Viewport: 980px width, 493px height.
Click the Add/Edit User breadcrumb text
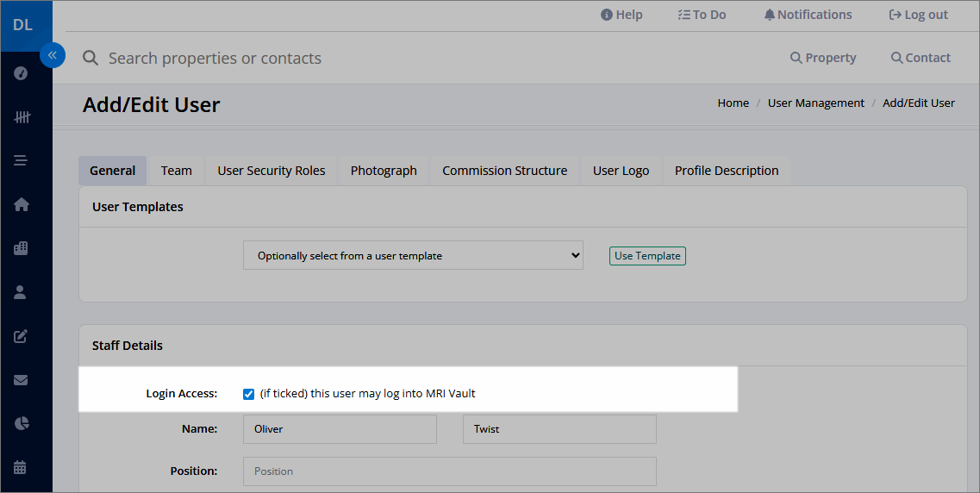pyautogui.click(x=918, y=103)
